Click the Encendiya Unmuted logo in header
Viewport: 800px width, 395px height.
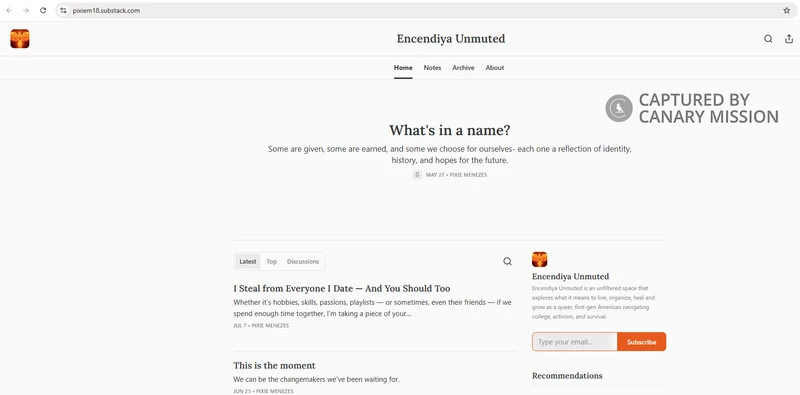click(19, 39)
